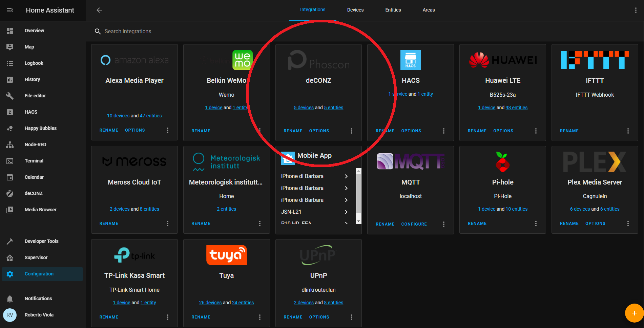Viewport: 644px width, 328px height.
Task: Open Roberto Viola profile
Action: (39, 315)
